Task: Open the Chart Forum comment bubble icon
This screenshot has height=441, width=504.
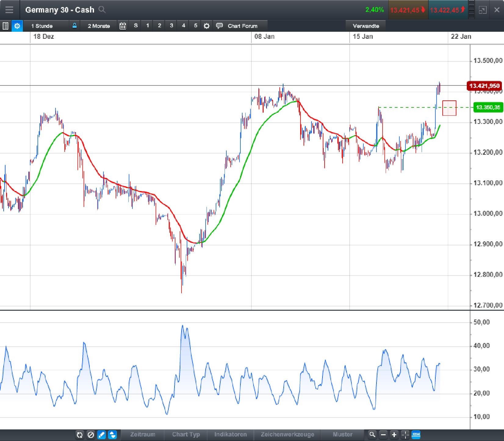Action: [219, 26]
